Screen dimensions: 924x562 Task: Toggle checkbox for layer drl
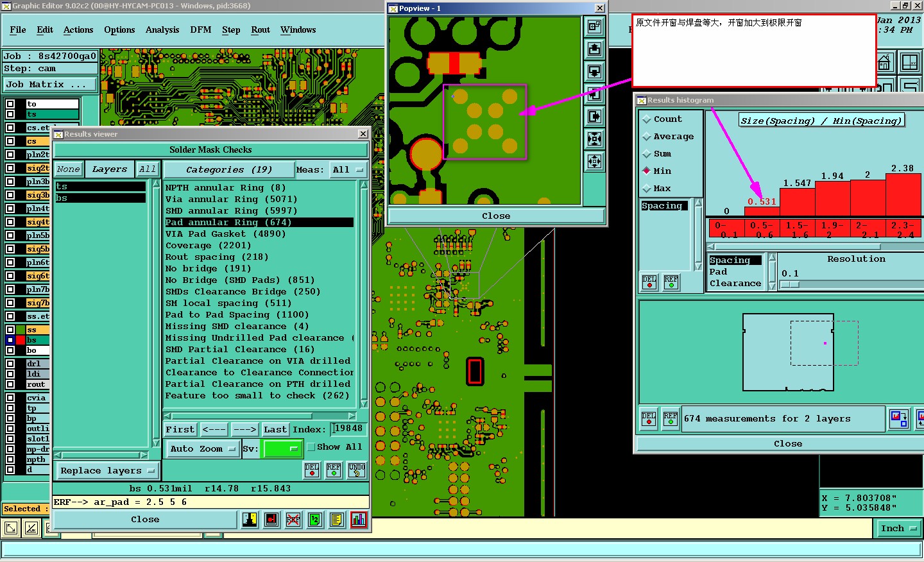click(10, 364)
